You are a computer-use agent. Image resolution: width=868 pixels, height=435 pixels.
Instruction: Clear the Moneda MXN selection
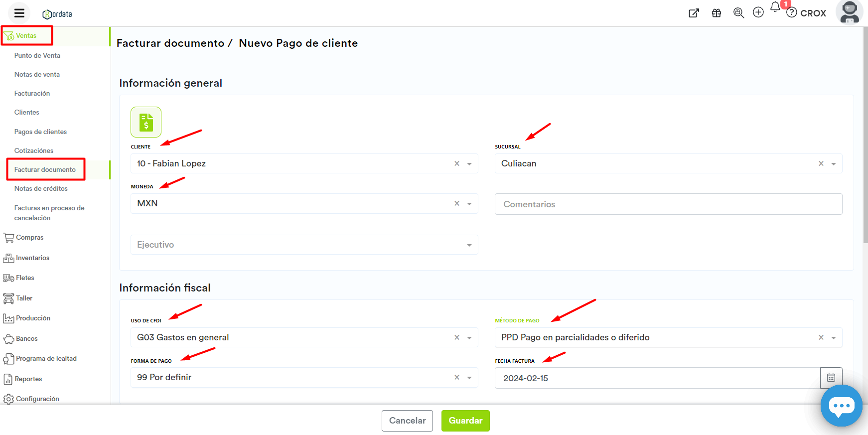[x=456, y=203]
